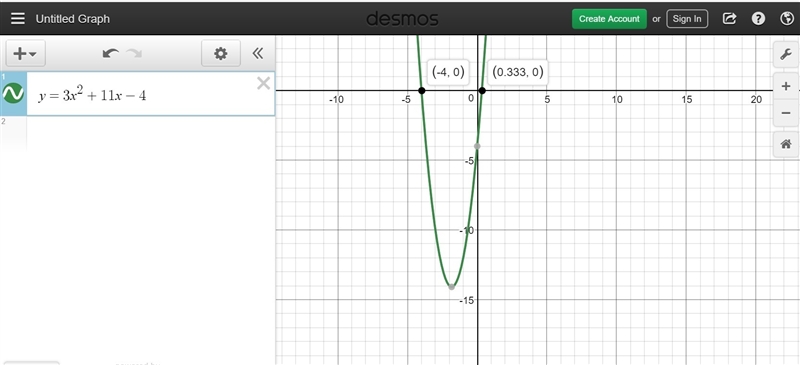This screenshot has height=365, width=800.
Task: Open the share graph icon
Action: [x=730, y=19]
